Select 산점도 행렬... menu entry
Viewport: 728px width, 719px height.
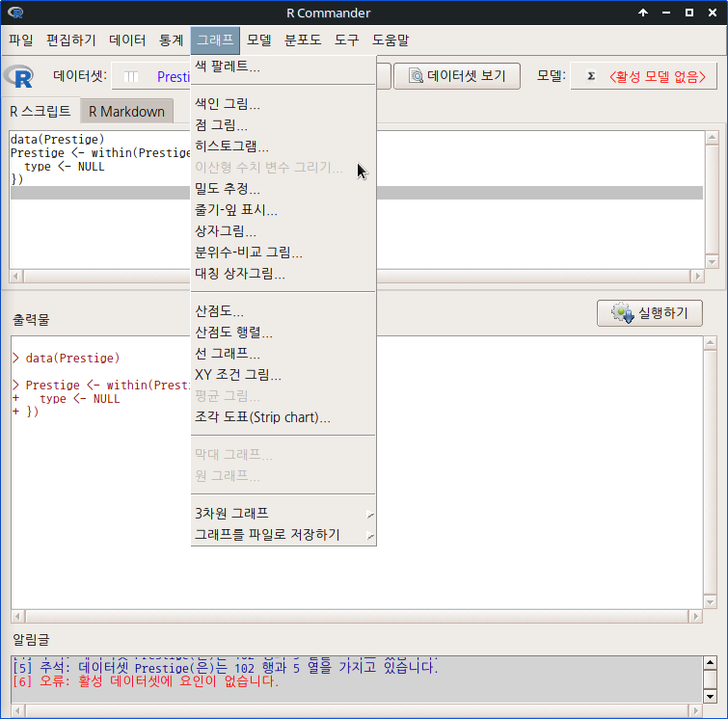(283, 333)
